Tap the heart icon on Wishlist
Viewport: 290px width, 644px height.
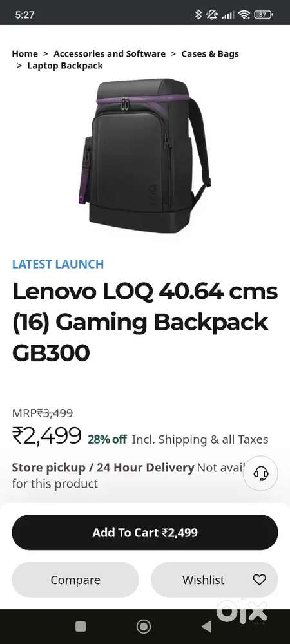coord(259,580)
